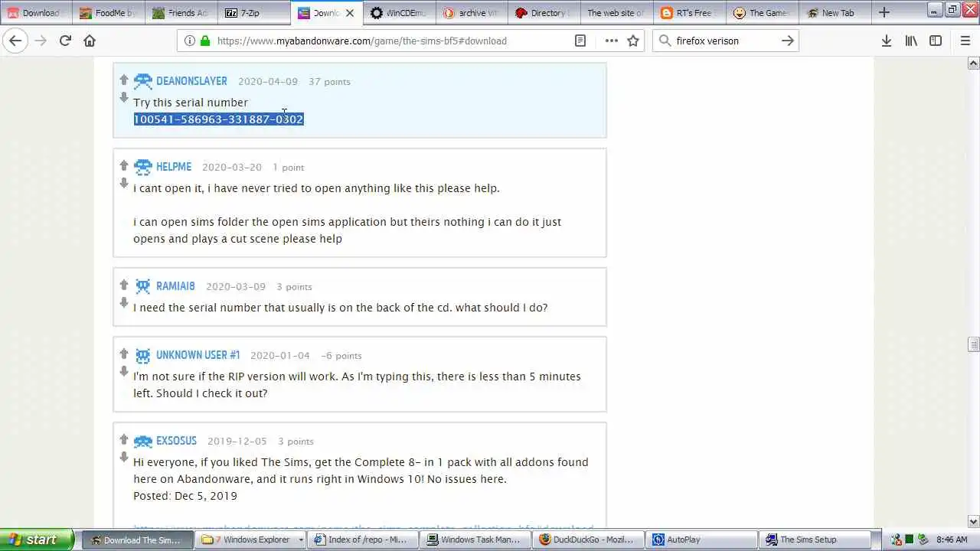980x551 pixels.
Task: Downvote HELPME's comment
Action: point(124,184)
